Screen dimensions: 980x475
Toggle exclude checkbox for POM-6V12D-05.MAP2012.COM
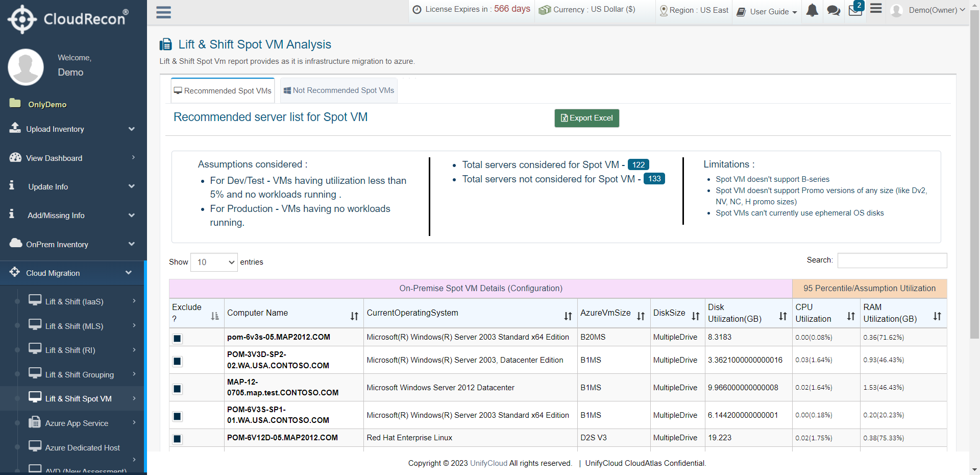tap(177, 439)
